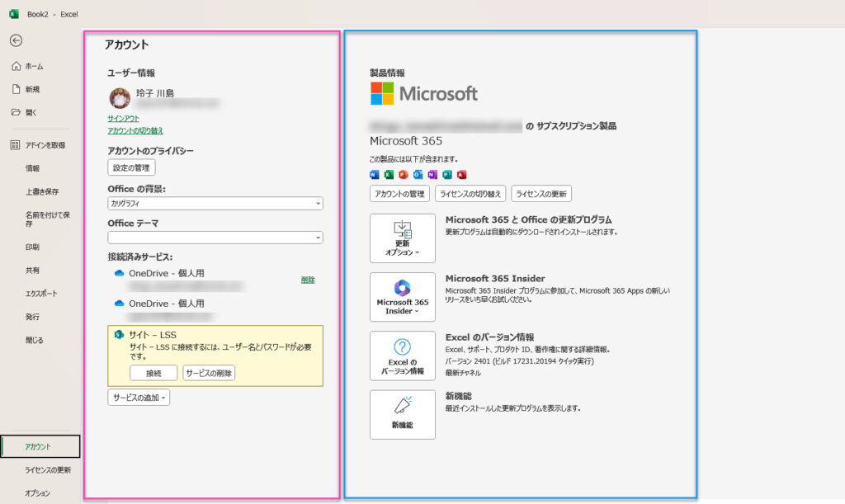The image size is (845, 504).
Task: Expand the Office の背景 dropdown
Action: [x=215, y=203]
